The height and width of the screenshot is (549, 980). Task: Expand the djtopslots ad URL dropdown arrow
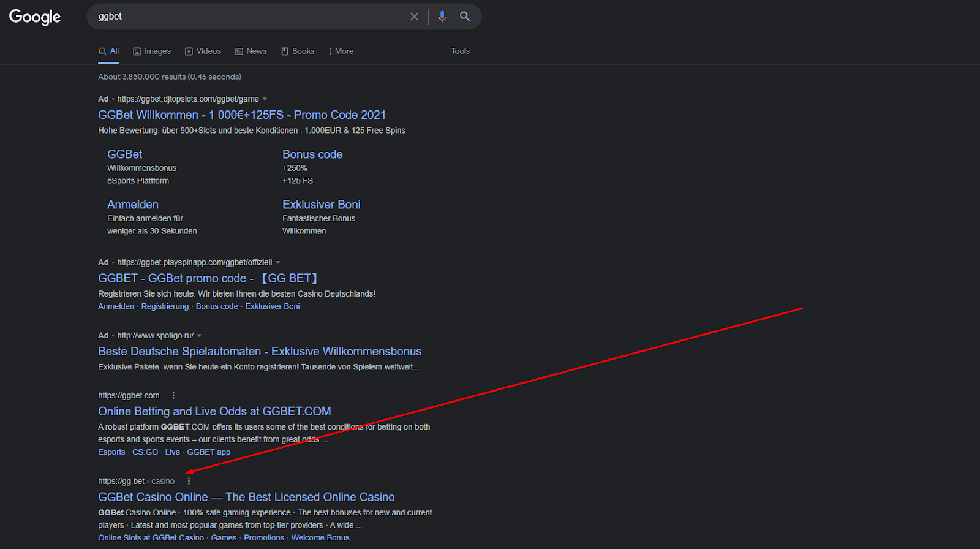click(265, 99)
